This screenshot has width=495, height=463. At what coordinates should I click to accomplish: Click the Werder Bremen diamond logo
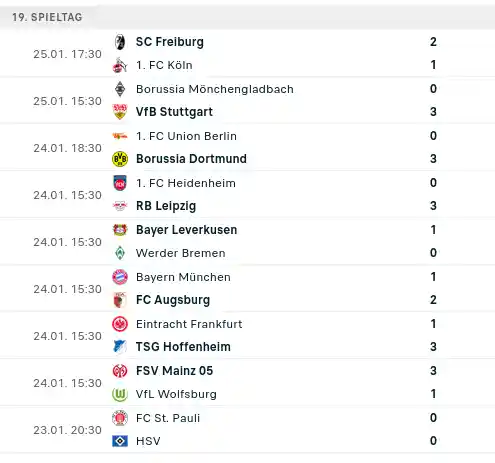(120, 253)
